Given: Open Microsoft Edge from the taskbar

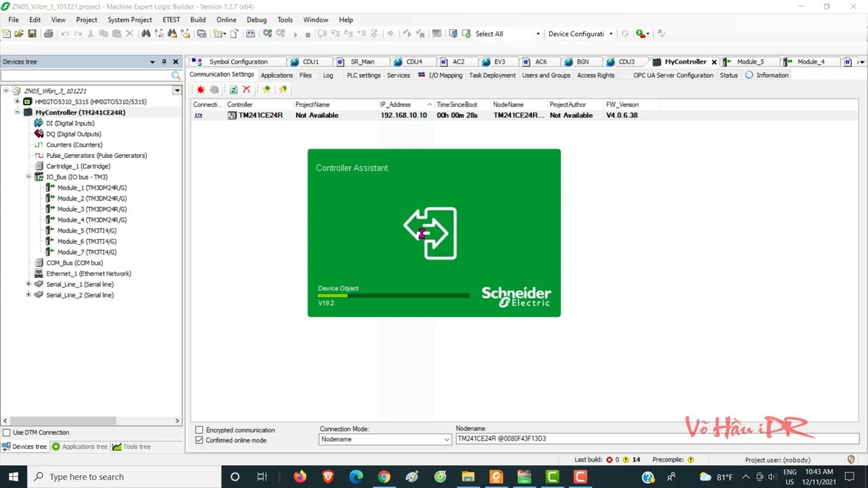Looking at the screenshot, I should 356,476.
